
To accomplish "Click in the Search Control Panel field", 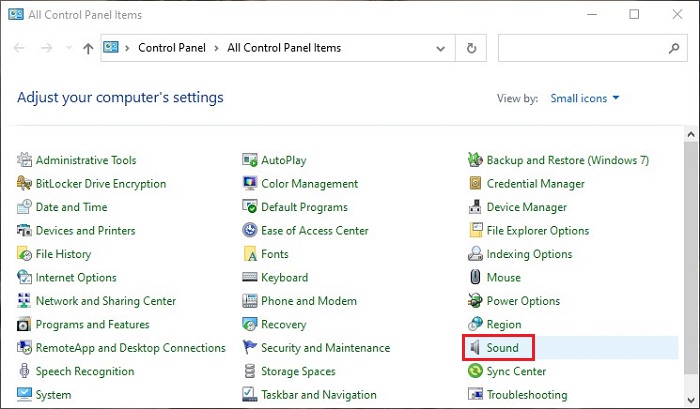I will coord(593,48).
